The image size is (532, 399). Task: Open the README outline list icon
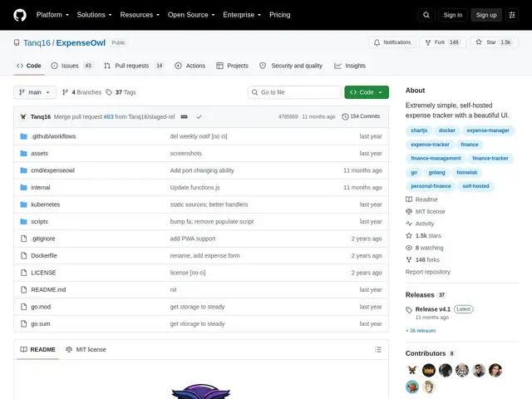tap(378, 349)
